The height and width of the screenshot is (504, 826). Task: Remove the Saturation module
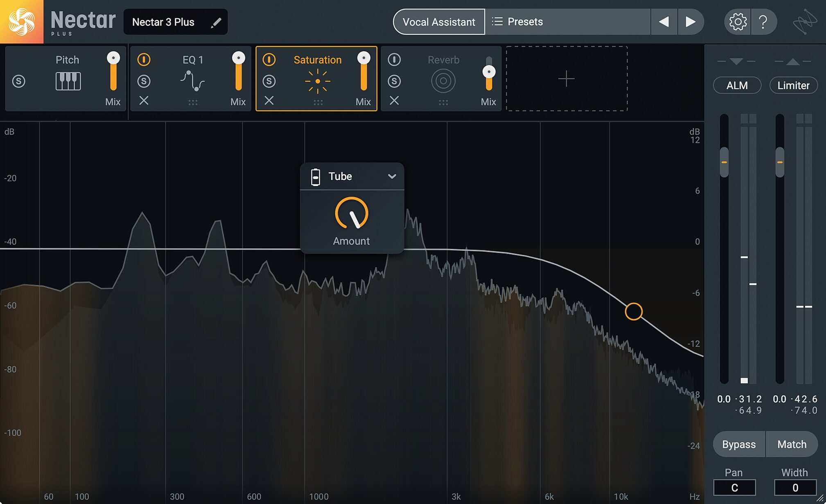click(269, 101)
